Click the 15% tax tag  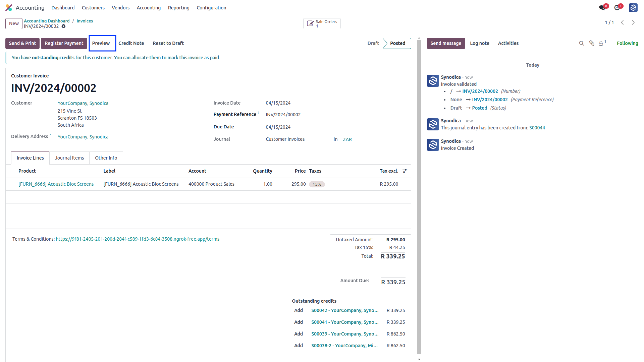point(317,184)
